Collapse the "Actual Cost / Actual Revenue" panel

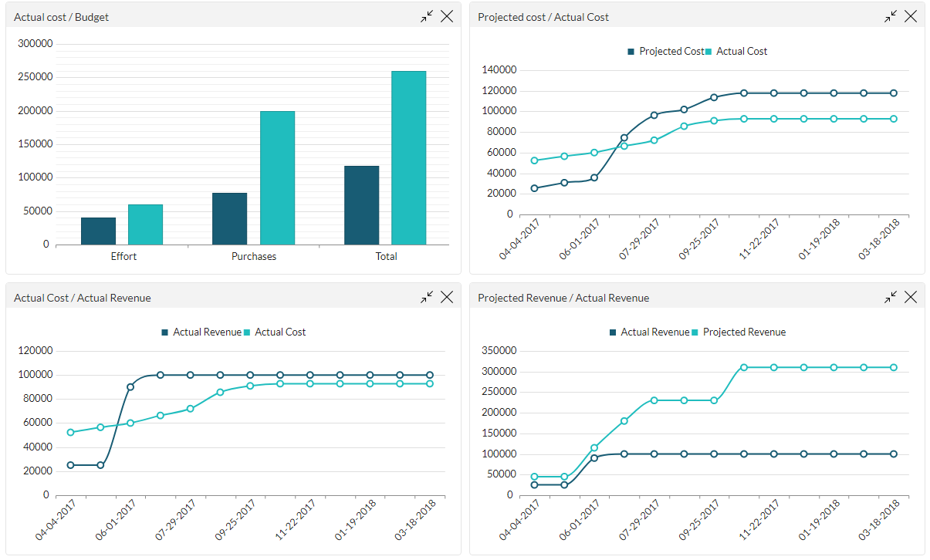coord(427,296)
